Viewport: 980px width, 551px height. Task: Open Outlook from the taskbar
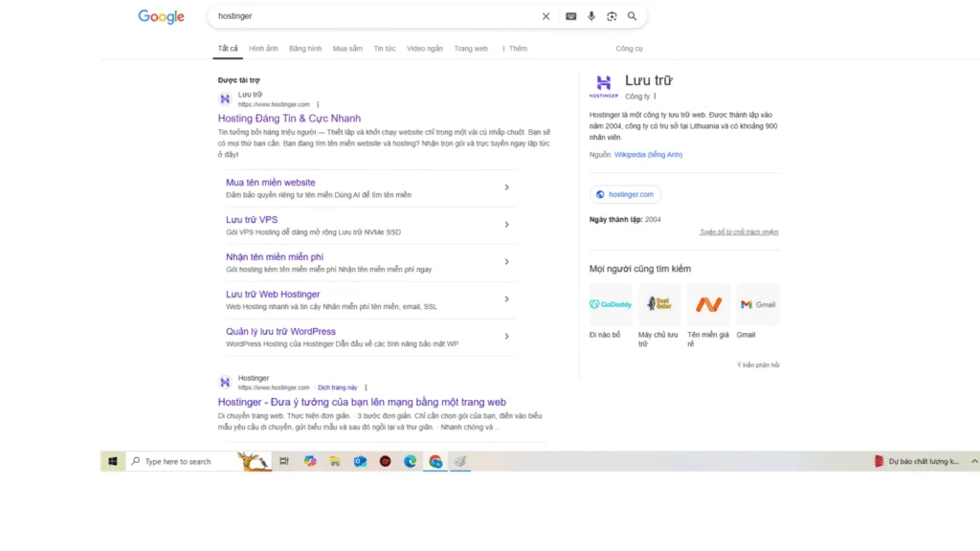(x=360, y=461)
